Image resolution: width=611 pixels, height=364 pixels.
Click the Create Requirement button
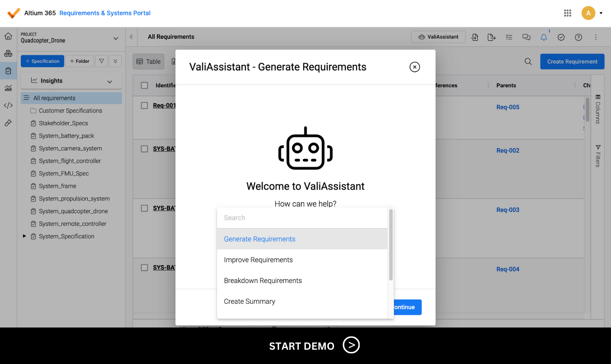pos(572,62)
